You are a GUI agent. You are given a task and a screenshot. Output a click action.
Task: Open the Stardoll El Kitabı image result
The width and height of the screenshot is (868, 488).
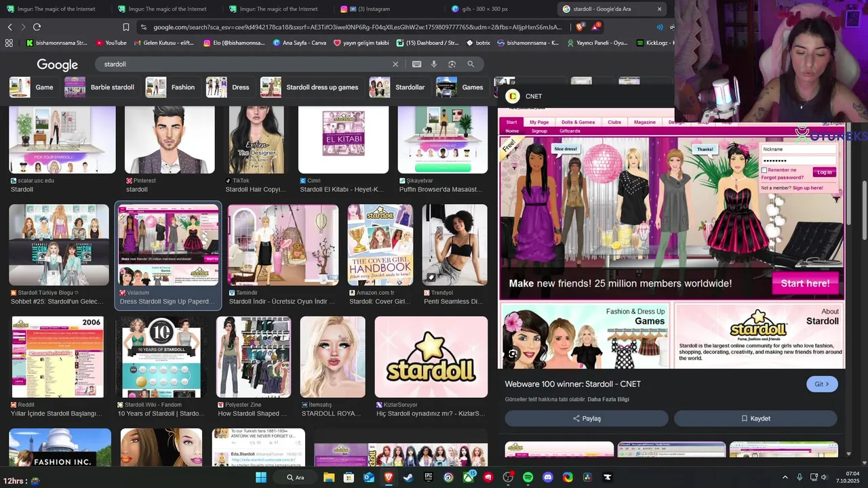[x=344, y=140]
